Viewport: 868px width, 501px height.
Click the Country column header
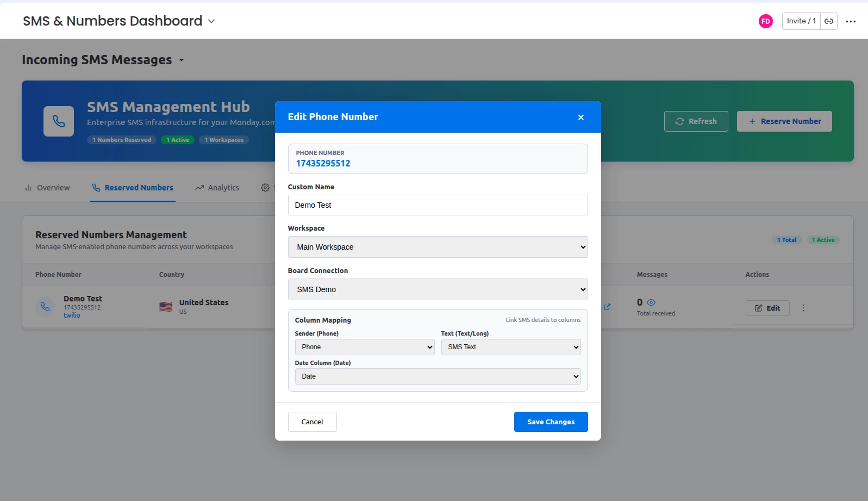pos(172,275)
